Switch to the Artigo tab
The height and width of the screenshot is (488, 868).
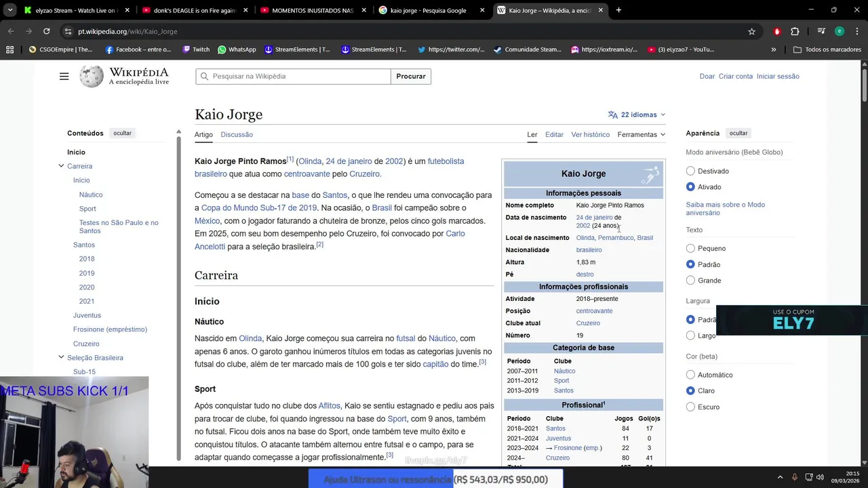pos(203,134)
